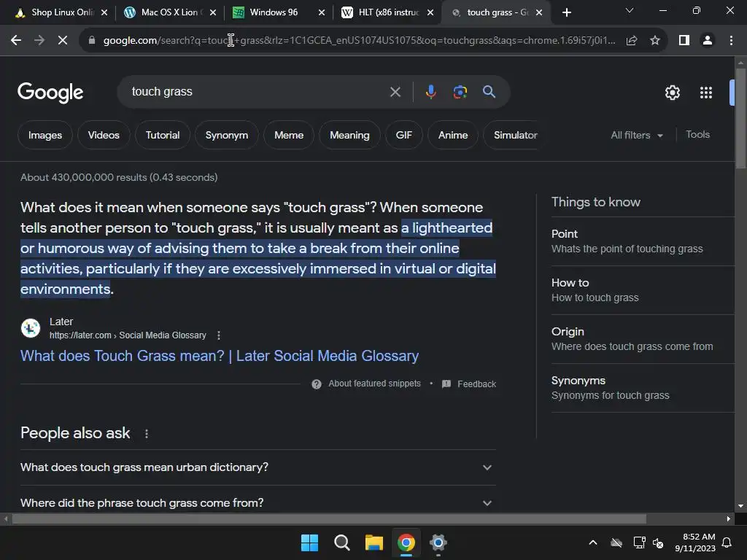Open Windows taskbar search

(x=341, y=542)
